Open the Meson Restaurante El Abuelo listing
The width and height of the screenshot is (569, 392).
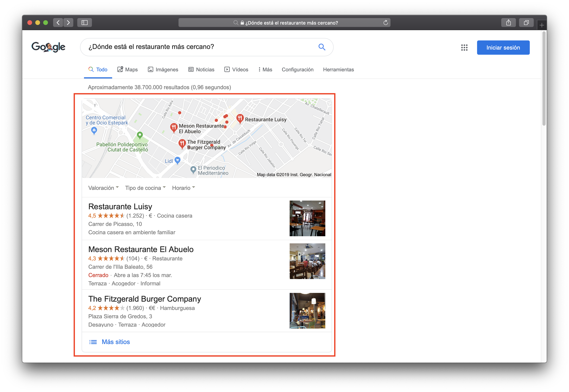click(141, 249)
